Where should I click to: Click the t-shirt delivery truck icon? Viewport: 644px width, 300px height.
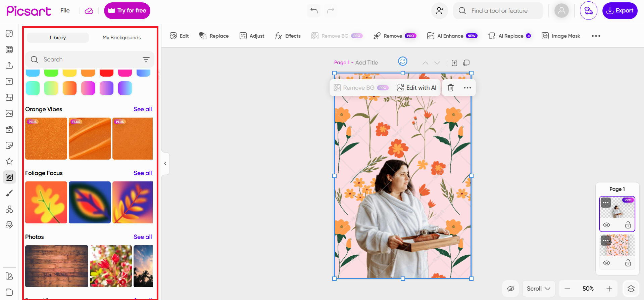click(589, 11)
